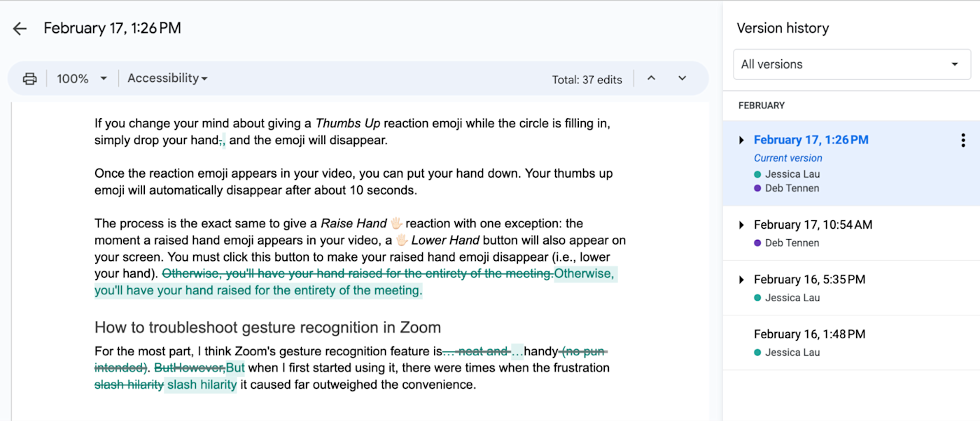Select the February 17, 10:54 AM version

tap(813, 225)
